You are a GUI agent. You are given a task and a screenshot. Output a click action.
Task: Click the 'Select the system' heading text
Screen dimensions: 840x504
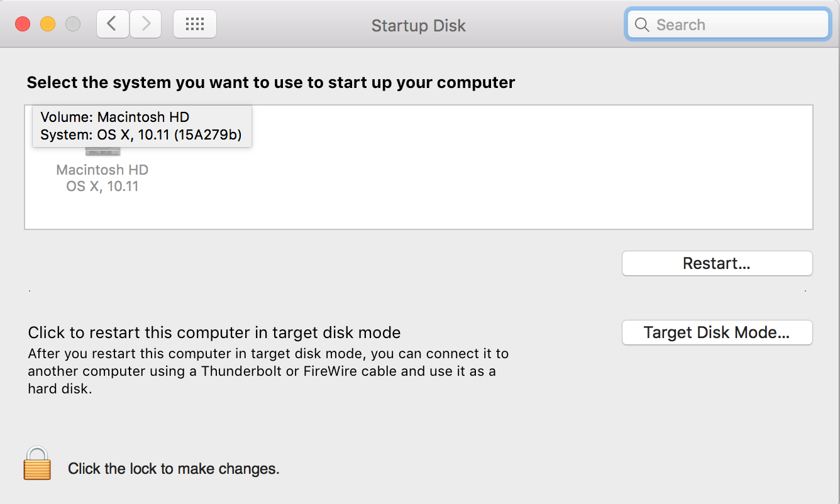click(270, 82)
